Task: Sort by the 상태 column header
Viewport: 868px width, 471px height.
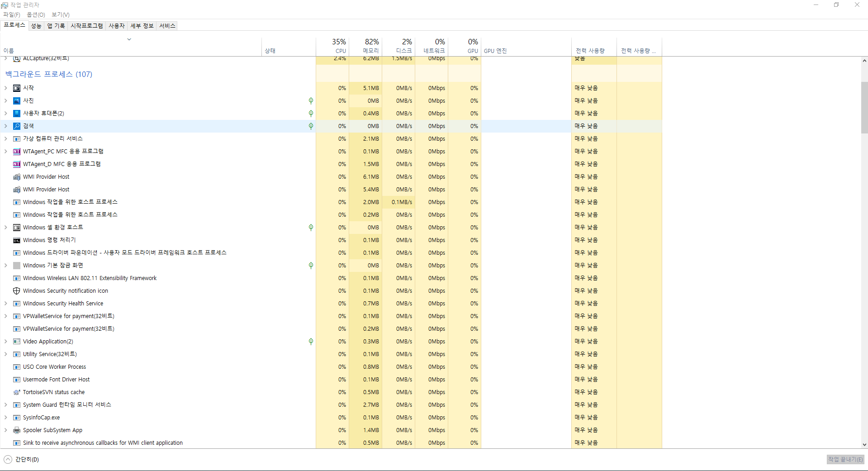Action: (x=289, y=46)
